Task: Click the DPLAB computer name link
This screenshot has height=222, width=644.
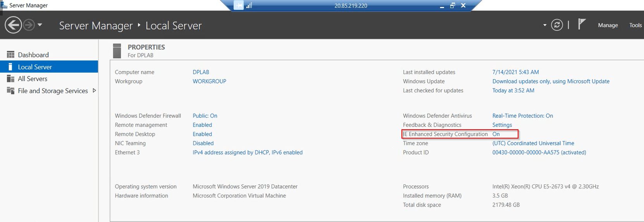Action: tap(201, 72)
